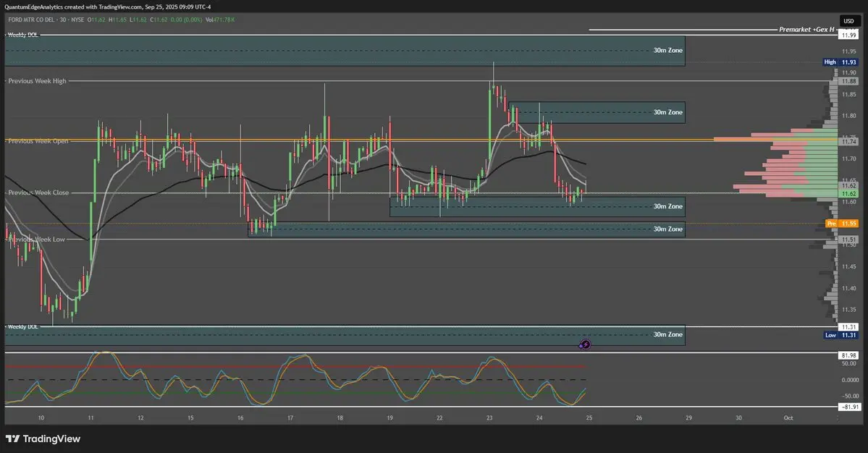
Task: Click the H11.65 high value in legend
Action: (117, 20)
